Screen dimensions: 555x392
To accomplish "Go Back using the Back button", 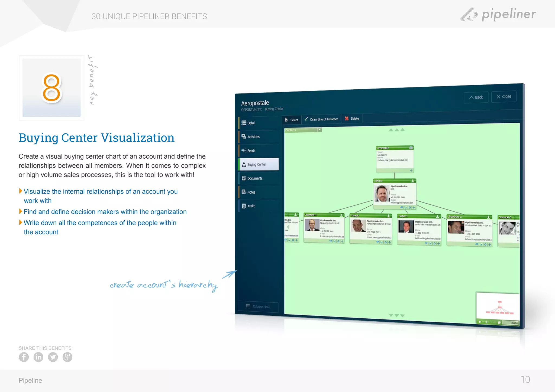I will [476, 97].
